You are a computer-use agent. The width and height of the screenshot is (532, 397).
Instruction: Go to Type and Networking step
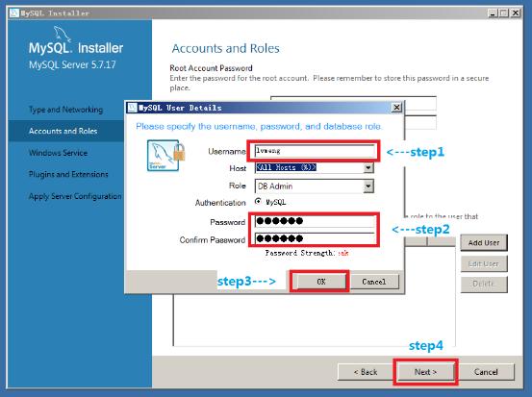(65, 110)
